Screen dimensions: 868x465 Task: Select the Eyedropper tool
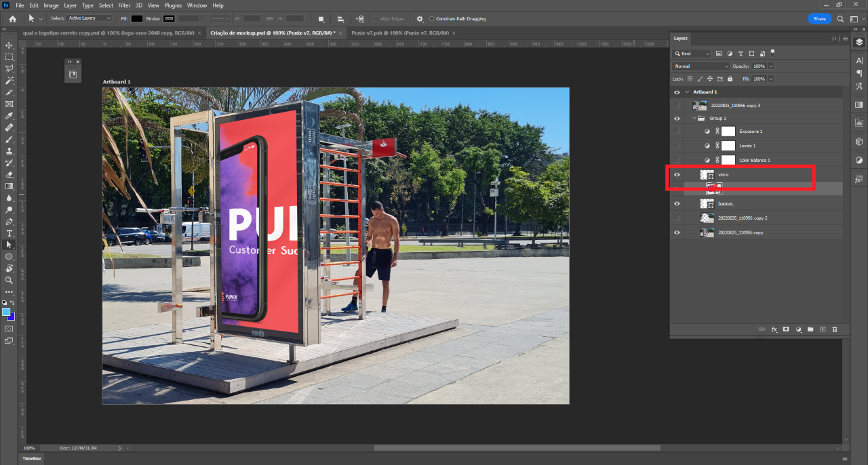[x=9, y=116]
